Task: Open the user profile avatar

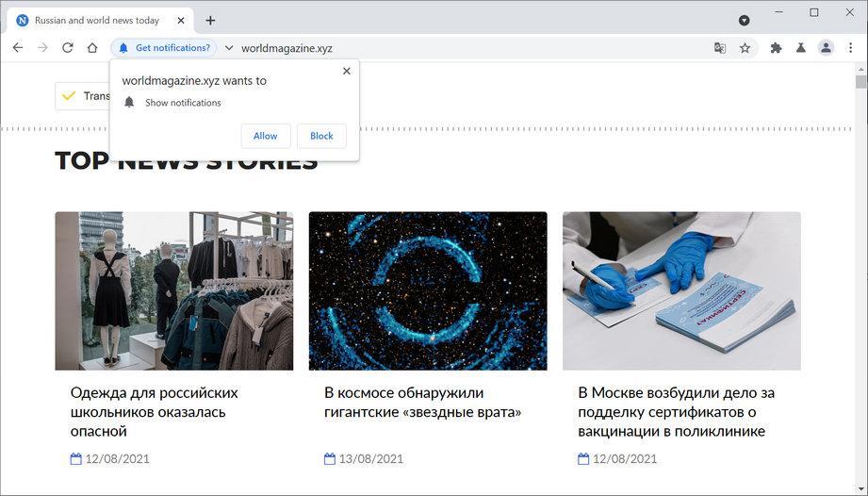Action: click(x=826, y=48)
